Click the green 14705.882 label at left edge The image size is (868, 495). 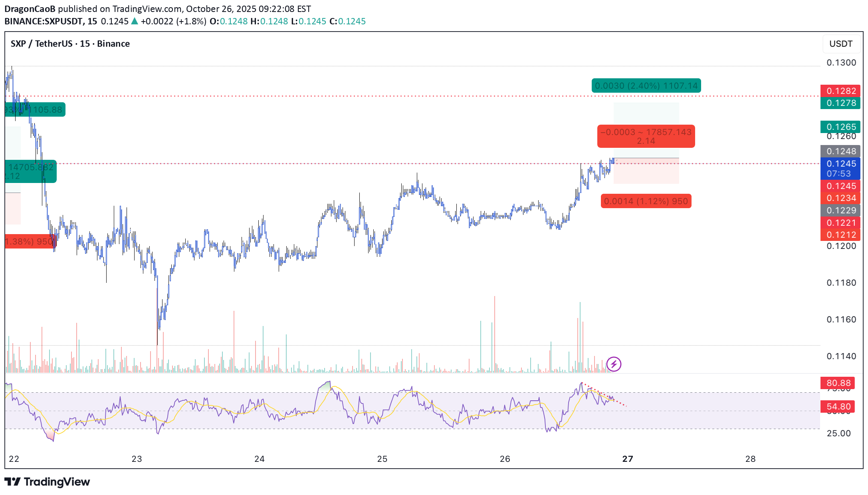tap(30, 171)
